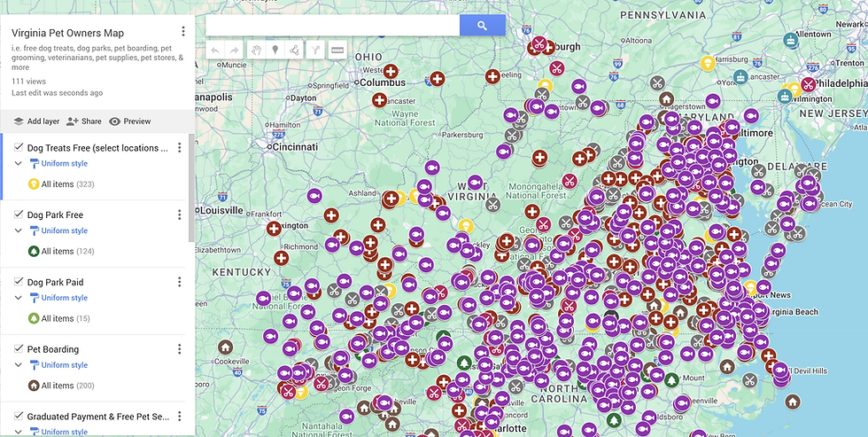Click the map description text under the title
The width and height of the screenshot is (868, 437).
point(97,58)
